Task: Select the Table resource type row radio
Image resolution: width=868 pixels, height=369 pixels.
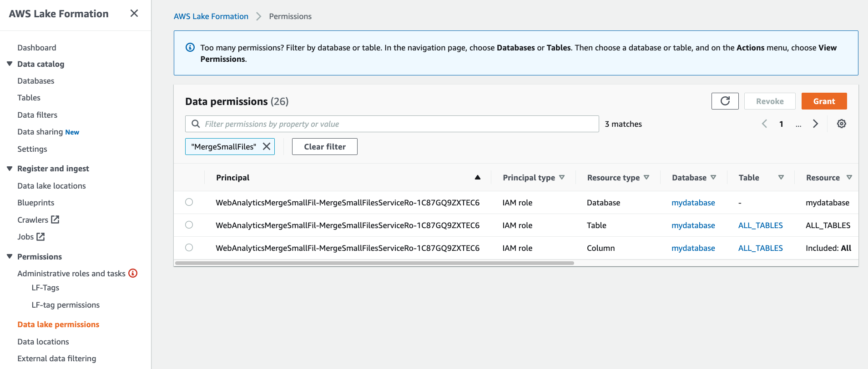Action: coord(189,225)
